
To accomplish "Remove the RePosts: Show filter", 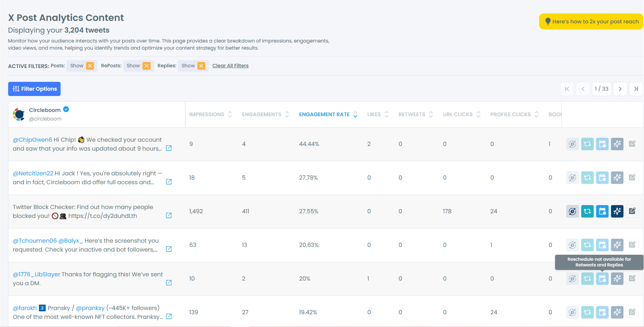I will click(146, 66).
